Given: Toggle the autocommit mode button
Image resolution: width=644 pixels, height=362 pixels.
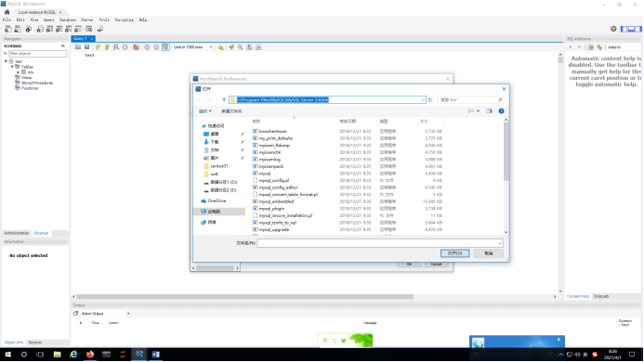Looking at the screenshot, I should 165,47.
